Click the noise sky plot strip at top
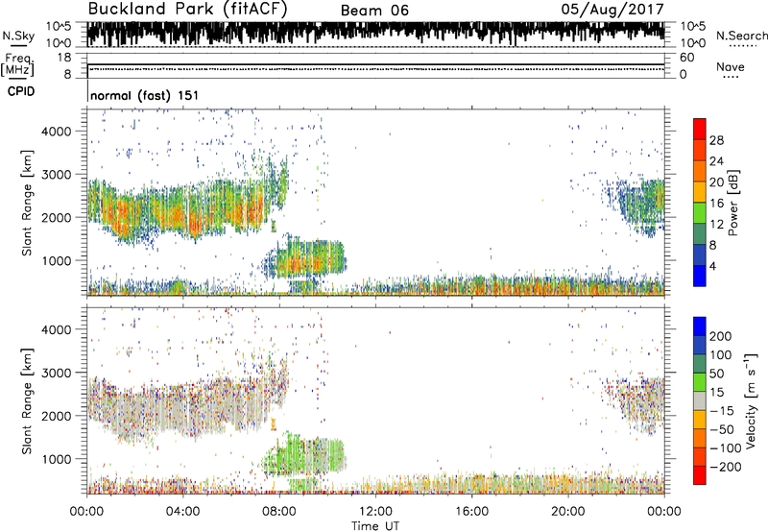Image resolution: width=768 pixels, height=532 pixels. pyautogui.click(x=375, y=35)
